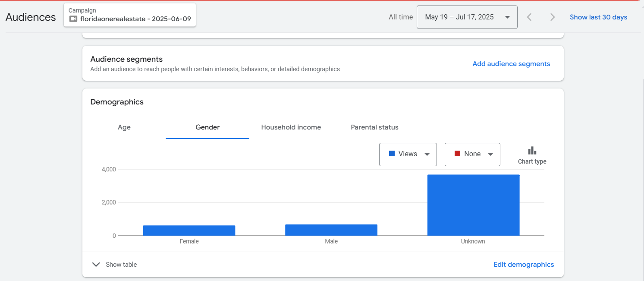Expand the Show table chevron

coord(96,265)
